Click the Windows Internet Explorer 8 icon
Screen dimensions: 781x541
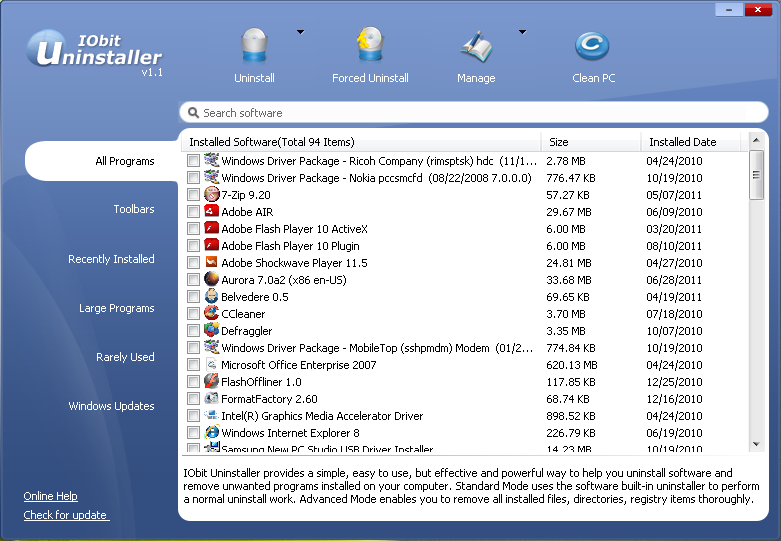pyautogui.click(x=212, y=432)
